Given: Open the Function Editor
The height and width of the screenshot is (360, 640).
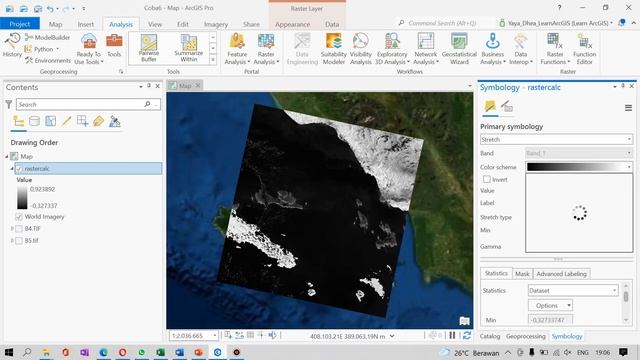Looking at the screenshot, I should (x=584, y=49).
